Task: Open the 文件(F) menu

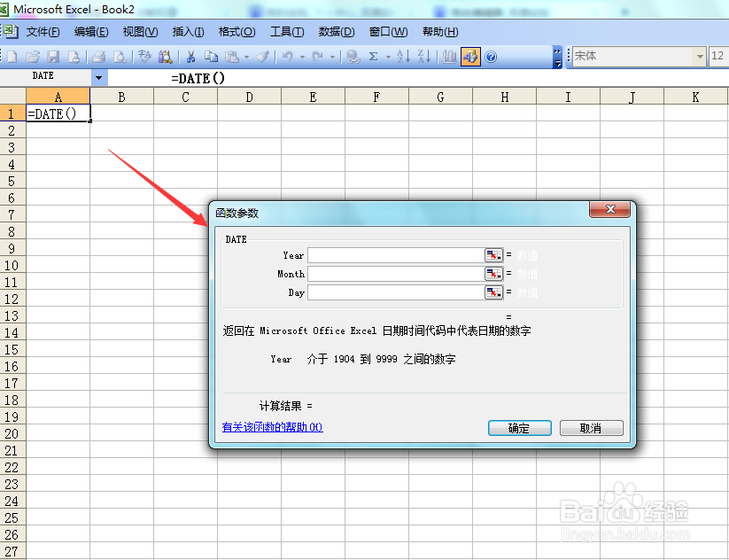Action: click(x=43, y=32)
